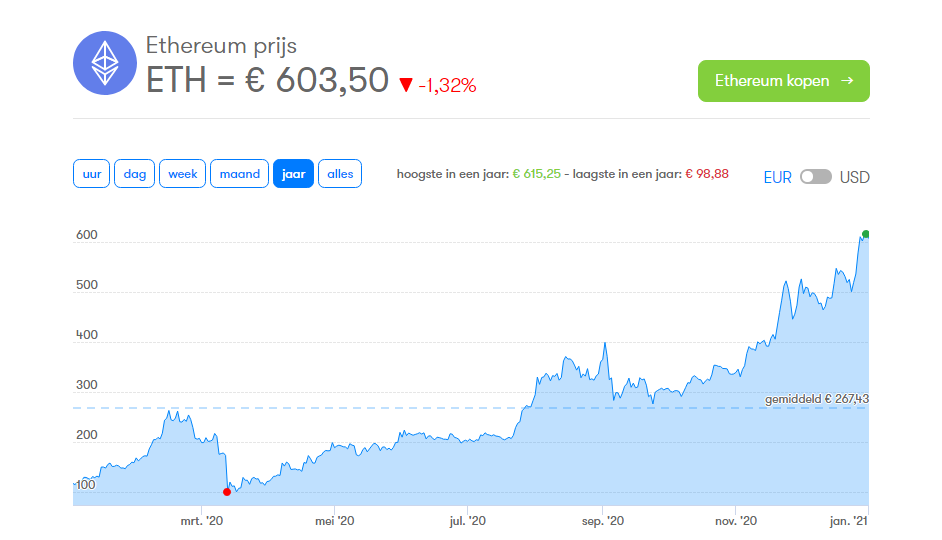Switch chart to week range
Screen dimensions: 942x540
(x=183, y=174)
